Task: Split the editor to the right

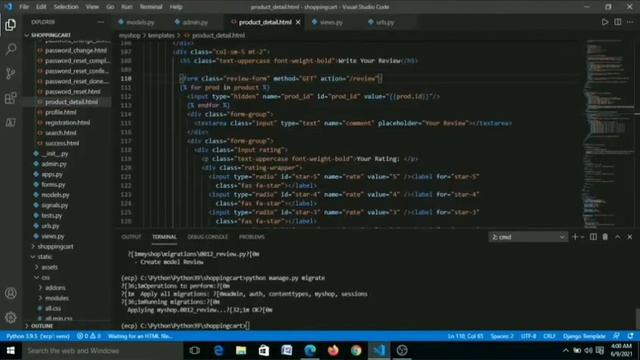Action: (618, 22)
